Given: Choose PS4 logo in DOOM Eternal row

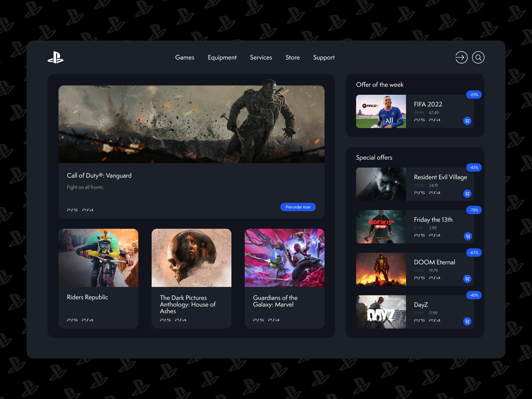Looking at the screenshot, I should click(x=435, y=278).
